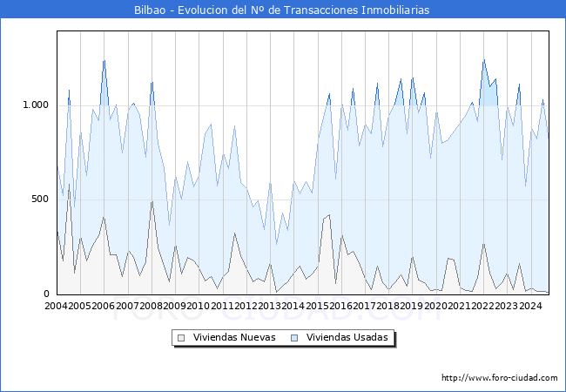Select the 'Viviendas Nuevas' legend label
Image resolution: width=566 pixels, height=392 pixels.
[x=234, y=337]
